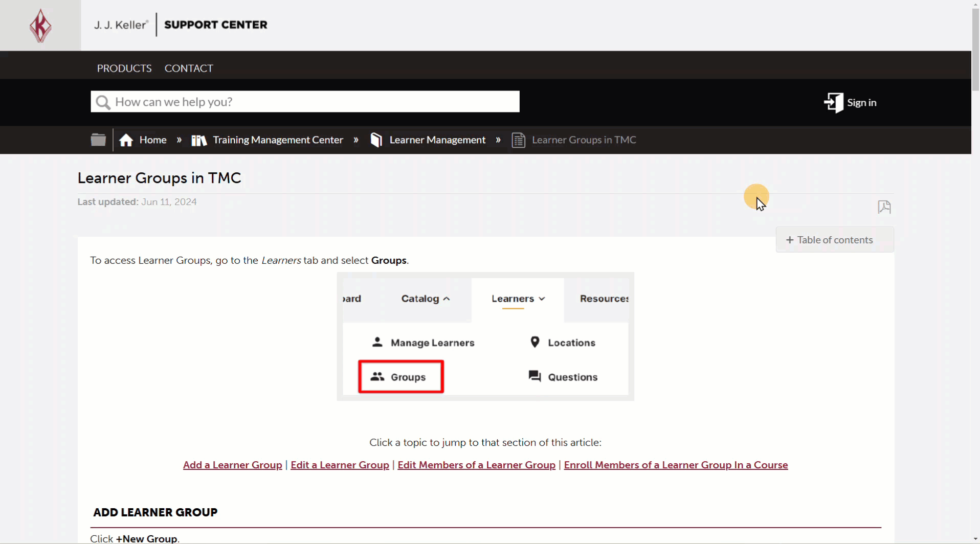Navigate to Learner Management breadcrumb

tap(437, 140)
